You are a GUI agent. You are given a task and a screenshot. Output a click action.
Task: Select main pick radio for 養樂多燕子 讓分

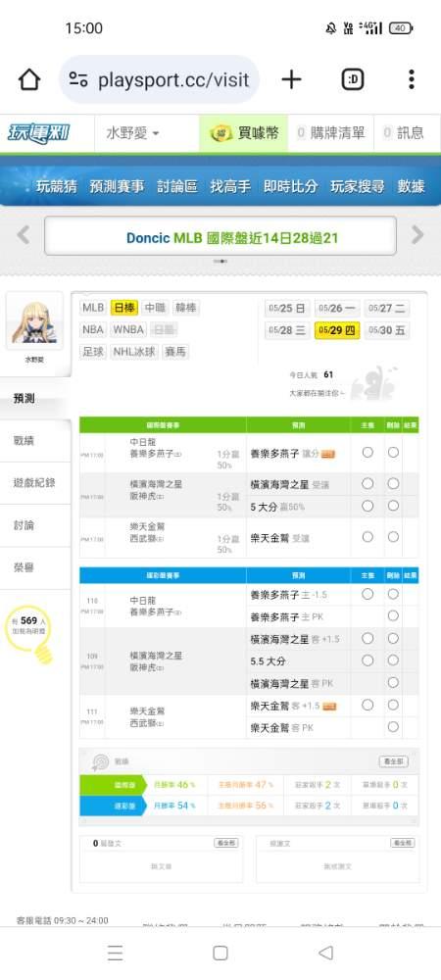coord(367,452)
